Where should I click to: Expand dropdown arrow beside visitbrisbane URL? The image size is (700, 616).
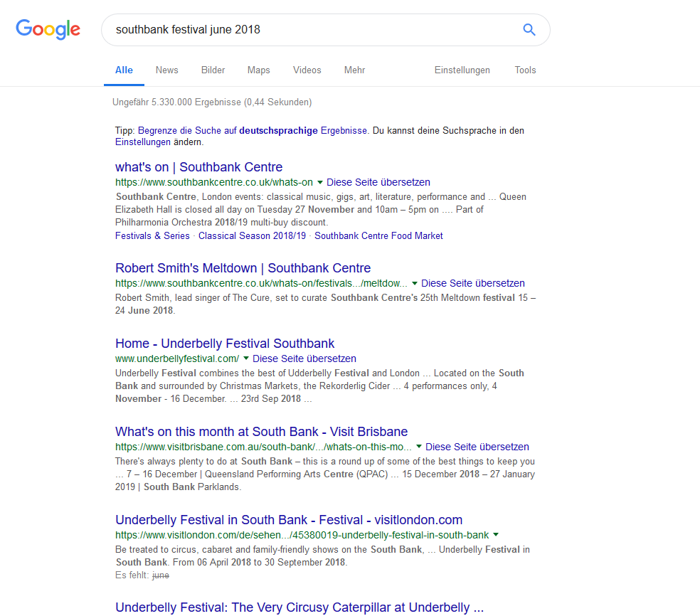pyautogui.click(x=419, y=447)
